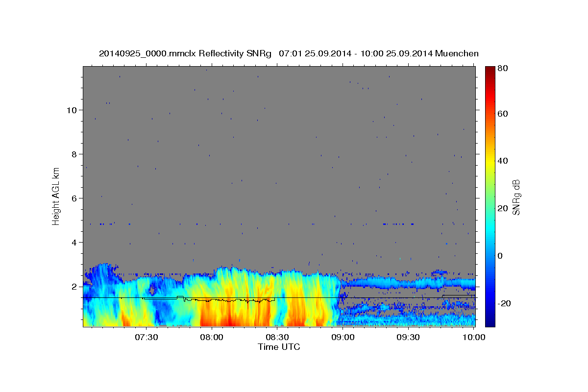The width and height of the screenshot is (588, 392).
Task: Select the 'Height AGL km' axis label
Action: (56, 196)
